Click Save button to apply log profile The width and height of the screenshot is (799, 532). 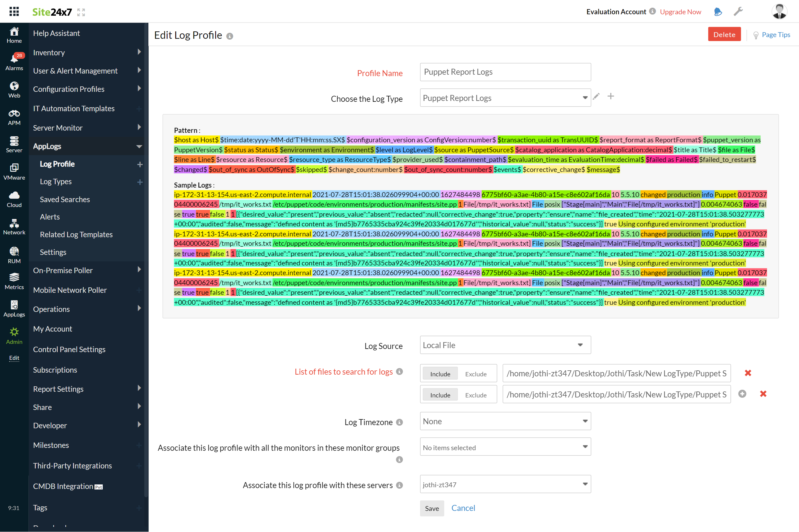[x=432, y=508]
